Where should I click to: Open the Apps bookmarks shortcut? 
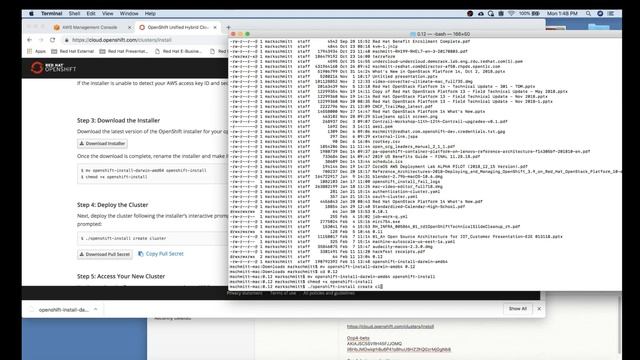[36, 51]
